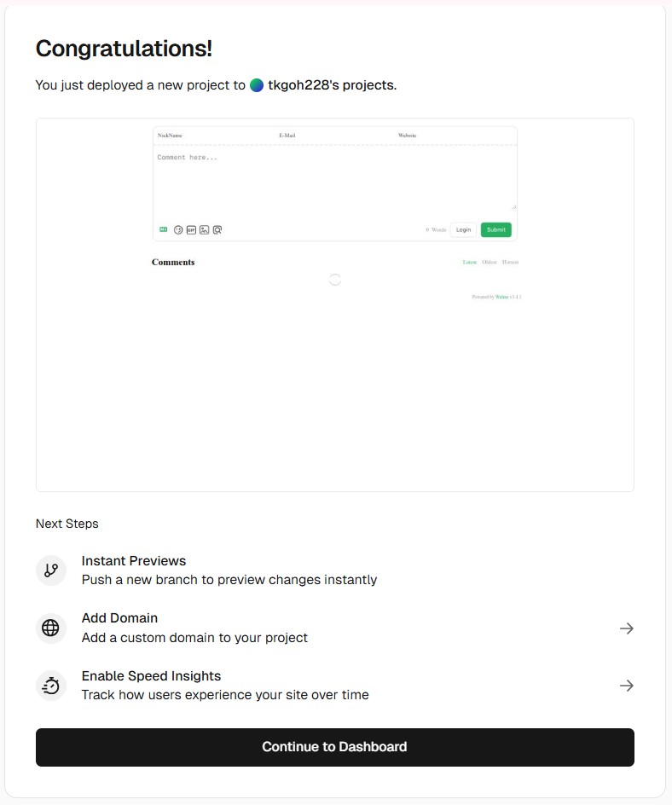
Task: Click the Speed Insights stopwatch icon
Action: coord(51,686)
